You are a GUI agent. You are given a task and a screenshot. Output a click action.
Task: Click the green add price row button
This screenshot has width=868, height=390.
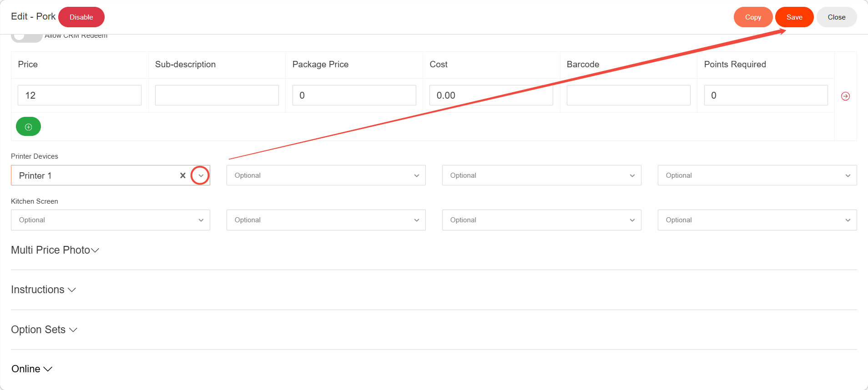[28, 127]
